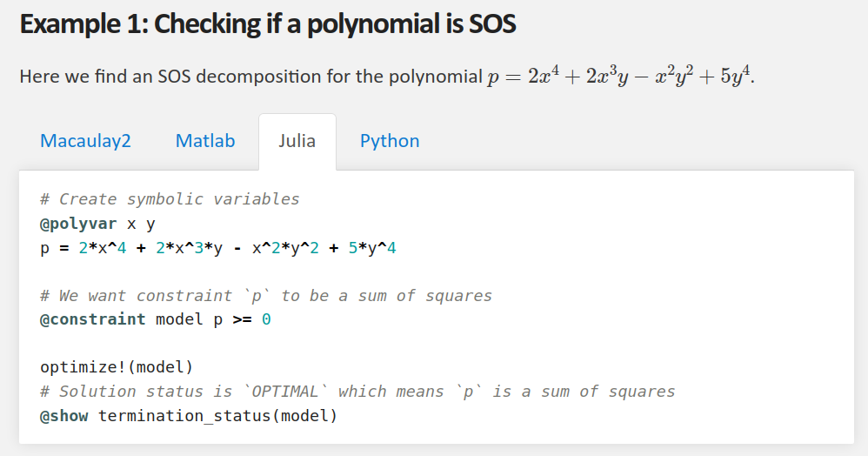Open the Matlab code tab
The width and height of the screenshot is (868, 456).
[204, 141]
